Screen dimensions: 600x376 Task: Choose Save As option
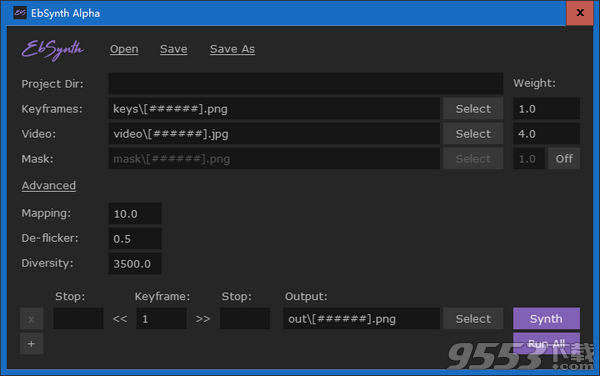[x=232, y=49]
